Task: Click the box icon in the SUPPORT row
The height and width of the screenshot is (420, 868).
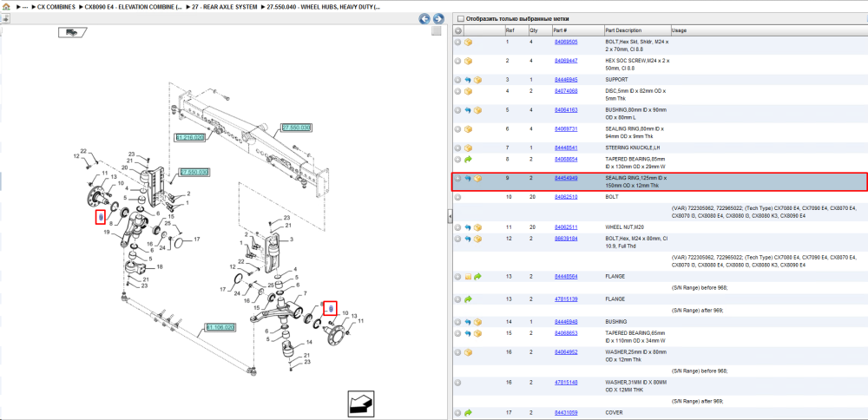Action: 477,80
